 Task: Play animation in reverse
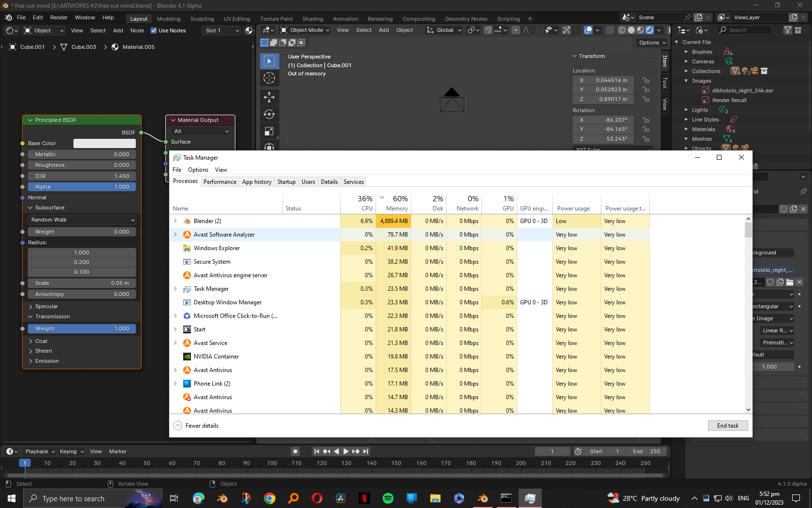[x=336, y=451]
